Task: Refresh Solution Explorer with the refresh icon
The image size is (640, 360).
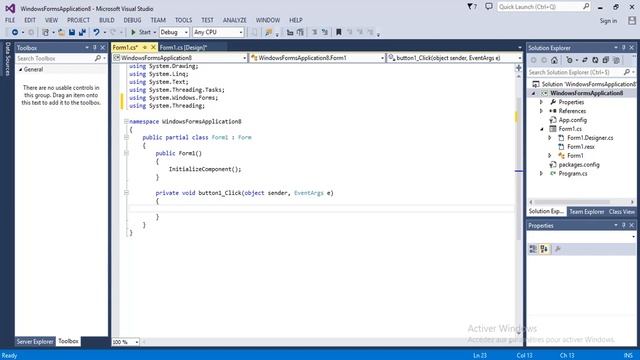Action: point(596,60)
